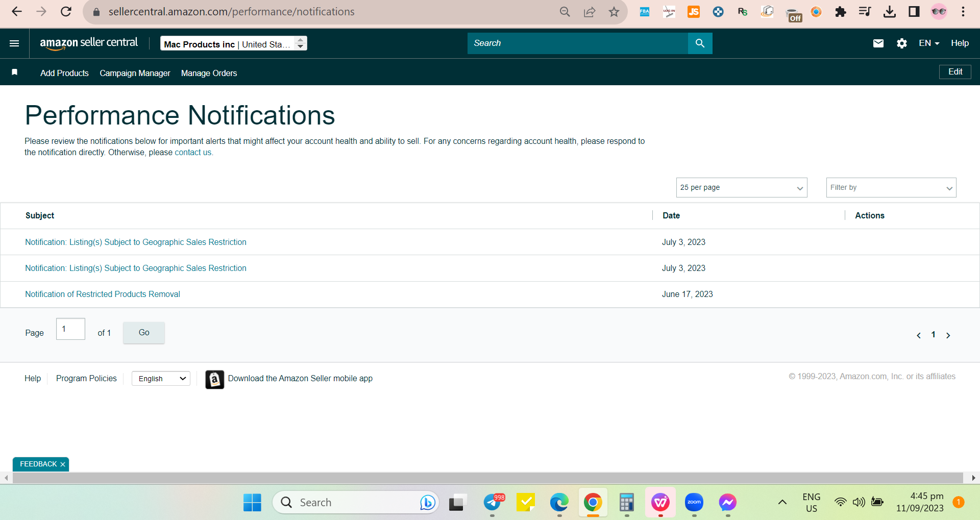The image size is (980, 520).
Task: Open the taskbar clock and date
Action: click(x=920, y=502)
